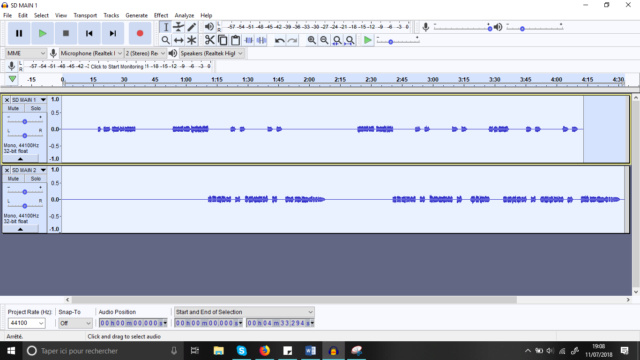Click the red Record button

[x=140, y=33]
